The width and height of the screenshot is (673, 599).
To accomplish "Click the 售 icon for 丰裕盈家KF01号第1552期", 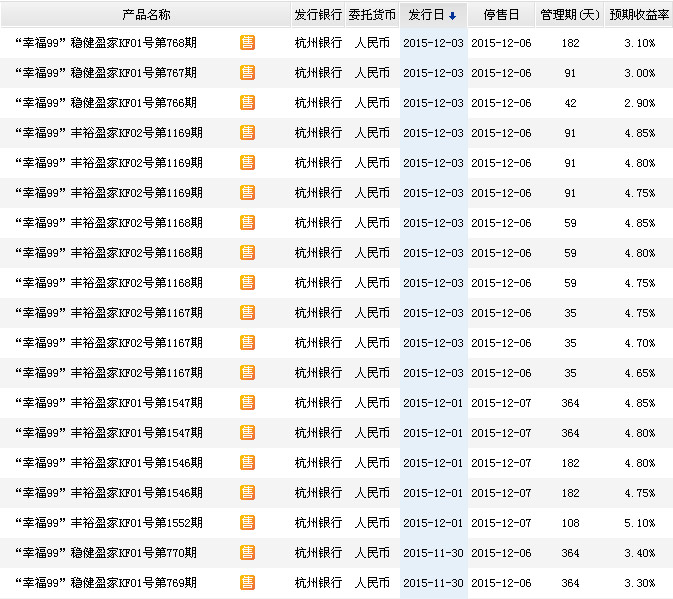I will [x=247, y=523].
